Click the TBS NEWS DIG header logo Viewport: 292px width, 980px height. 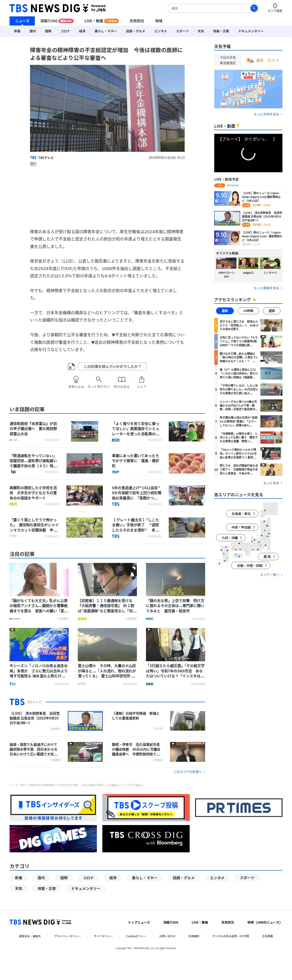click(57, 8)
